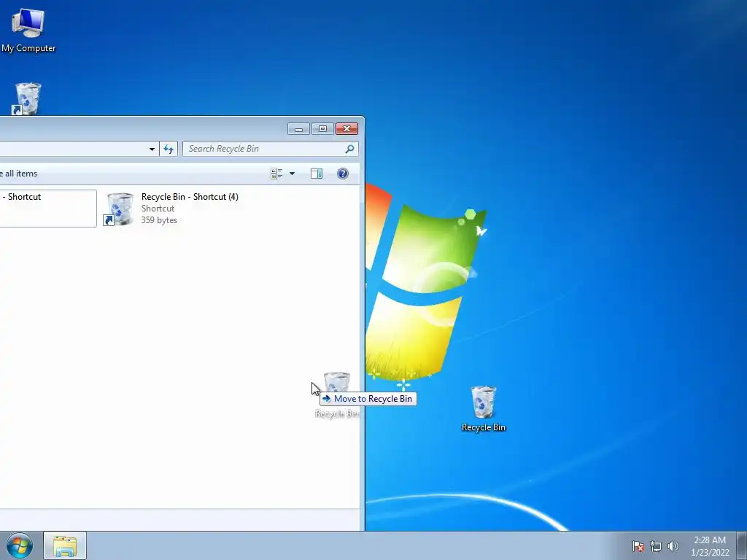Open the More options view dropdown arrow
The image size is (747, 560).
coord(292,174)
